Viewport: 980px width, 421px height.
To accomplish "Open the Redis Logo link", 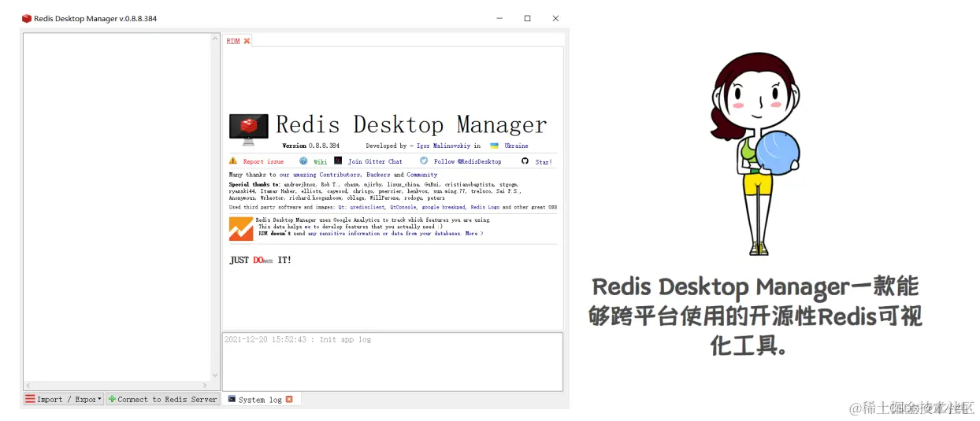I will (485, 207).
